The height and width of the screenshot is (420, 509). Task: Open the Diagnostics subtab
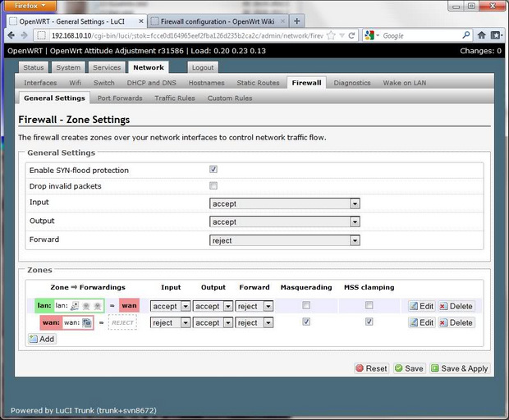pyautogui.click(x=352, y=83)
